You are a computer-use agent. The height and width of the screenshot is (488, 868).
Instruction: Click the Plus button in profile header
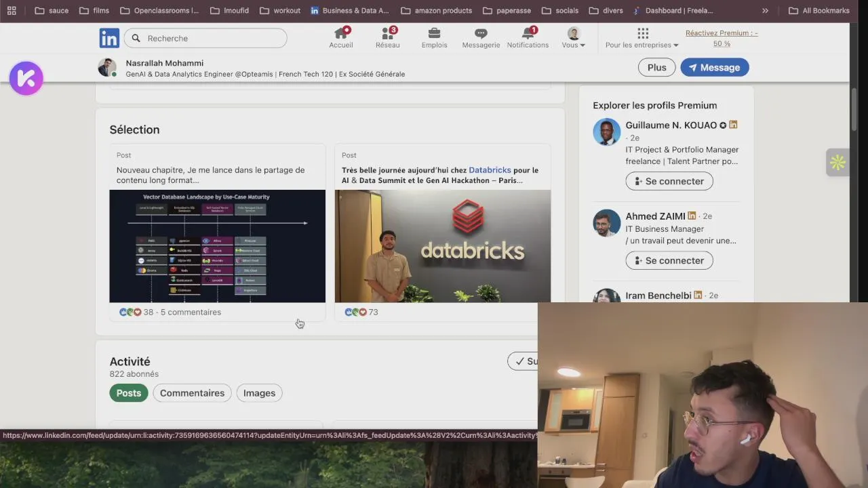click(x=656, y=67)
